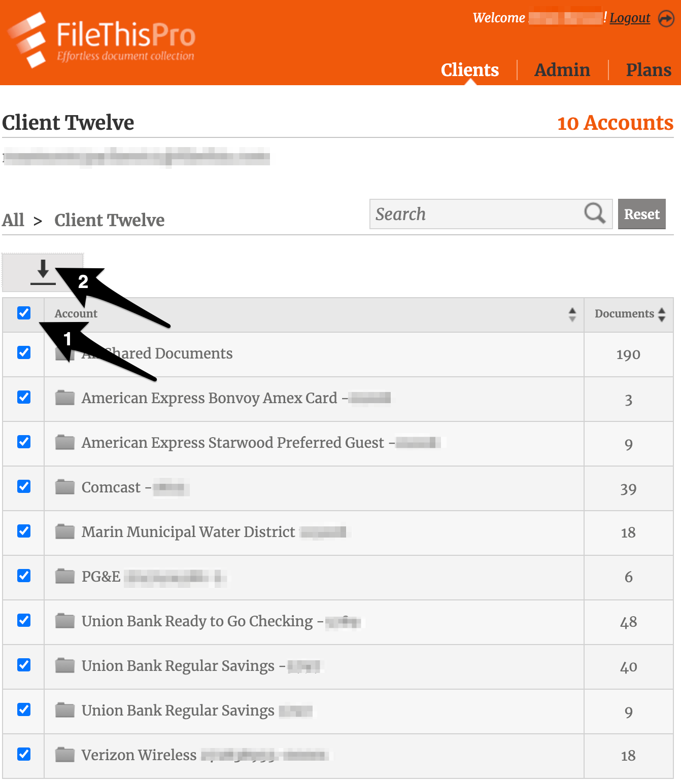The width and height of the screenshot is (681, 784).
Task: Uncheck the Union Bank Ready to Go Checking checkbox
Action: tap(24, 620)
